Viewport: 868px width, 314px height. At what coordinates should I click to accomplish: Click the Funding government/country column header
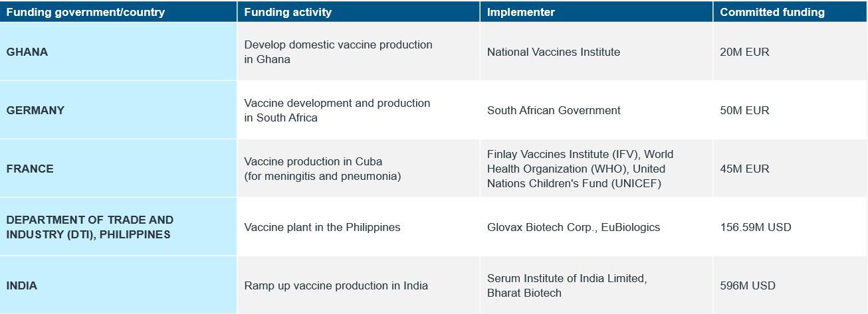coord(118,12)
